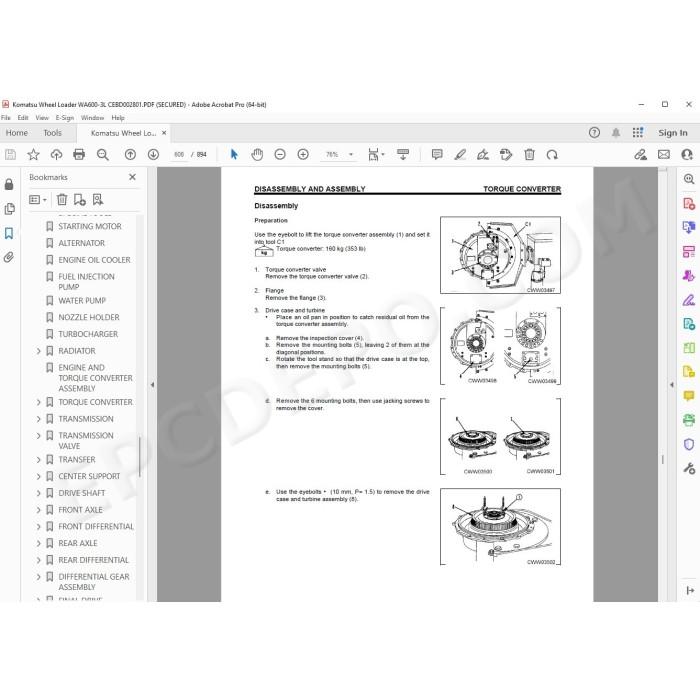Open the bookmark options dropdown
Screen dimensions: 700x700
point(38,200)
